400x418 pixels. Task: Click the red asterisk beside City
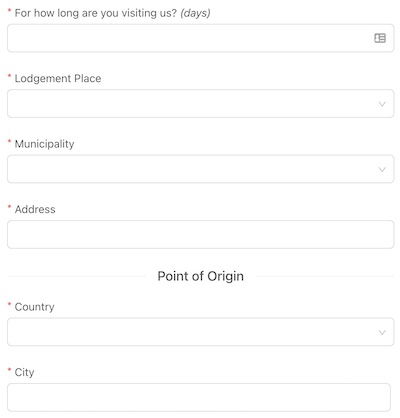10,370
